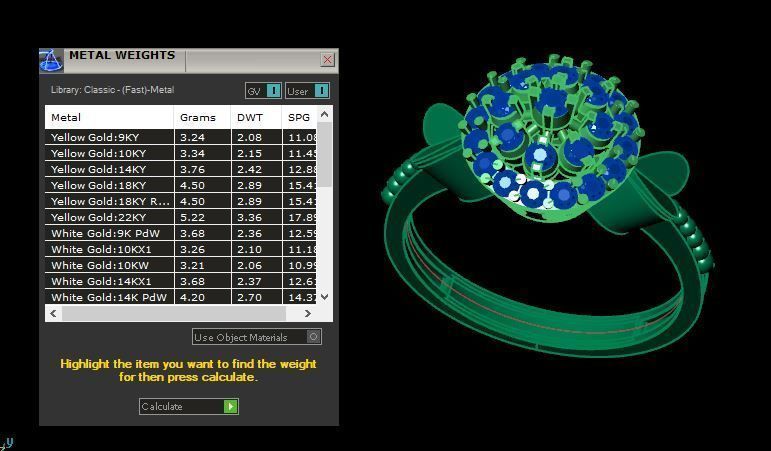Click the Metal Weights panel logo icon
This screenshot has height=451, width=771.
click(x=51, y=60)
